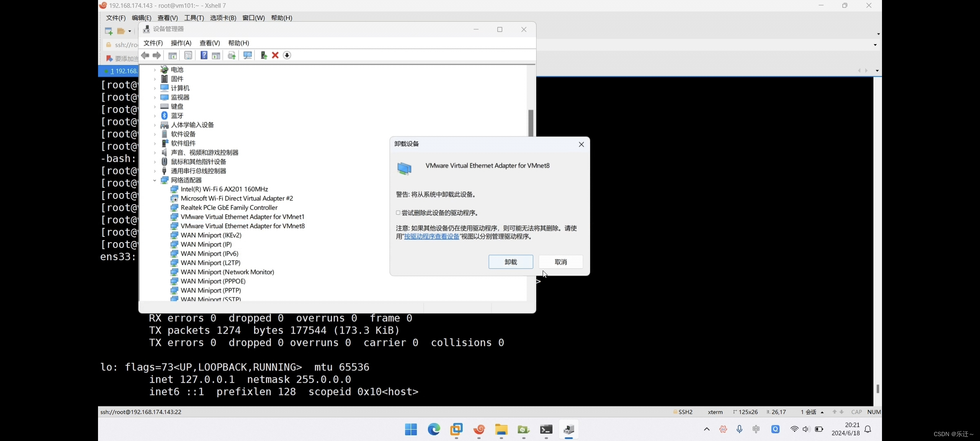This screenshot has height=441, width=980.
Task: Click the Forward arrow in Device Manager toolbar
Action: click(157, 56)
